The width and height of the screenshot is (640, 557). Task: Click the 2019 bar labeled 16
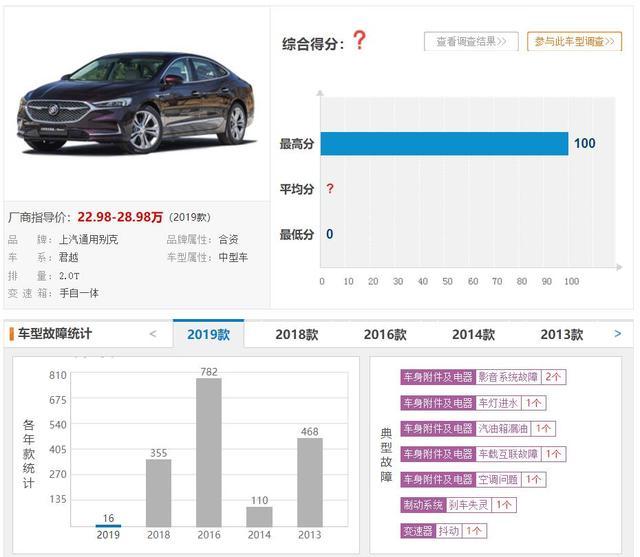point(108,525)
